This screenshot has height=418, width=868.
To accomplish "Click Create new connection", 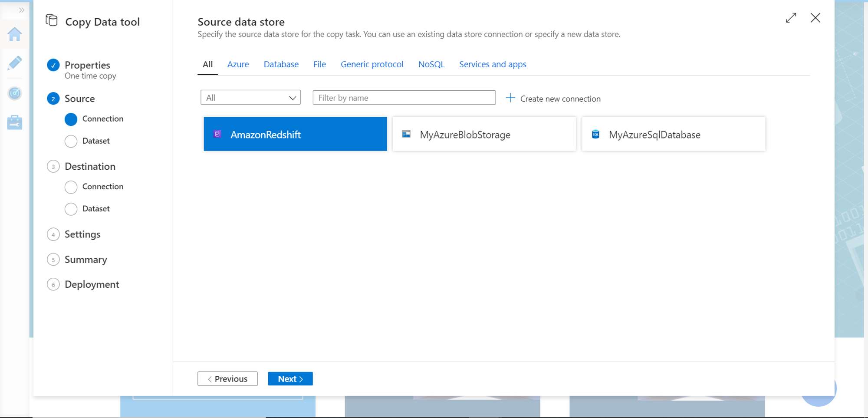I will pos(553,99).
